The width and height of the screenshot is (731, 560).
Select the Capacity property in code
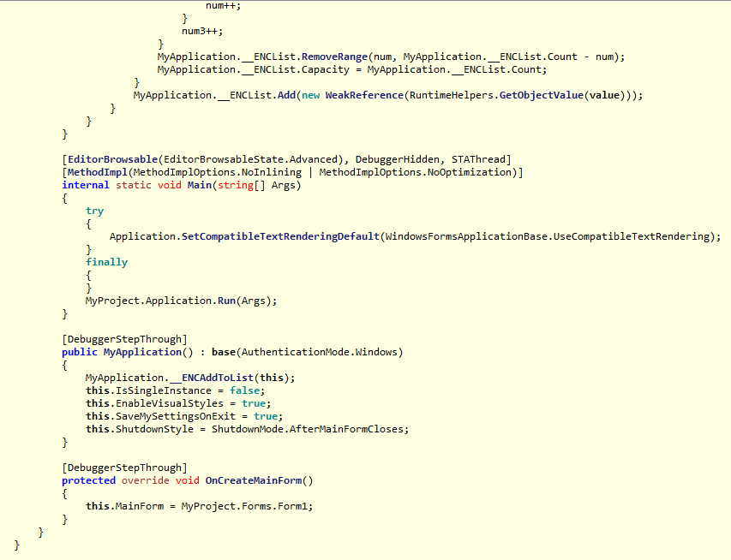[x=326, y=70]
